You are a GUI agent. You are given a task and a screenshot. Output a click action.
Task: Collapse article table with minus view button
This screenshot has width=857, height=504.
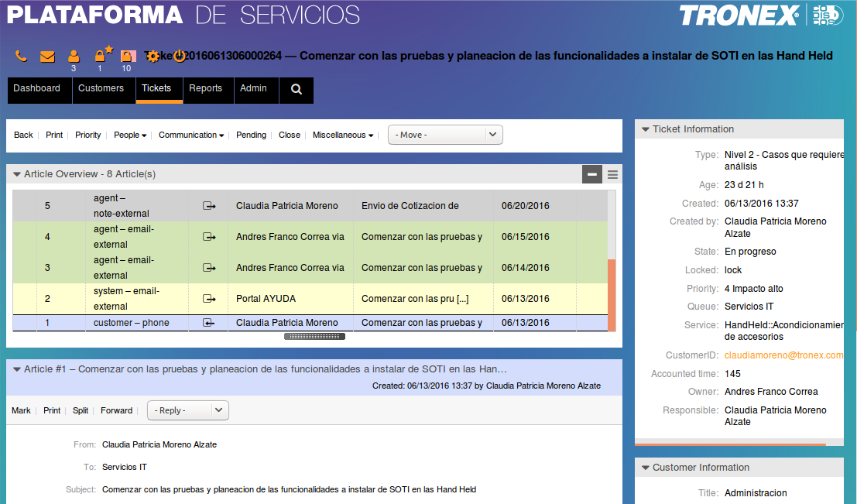pyautogui.click(x=592, y=174)
